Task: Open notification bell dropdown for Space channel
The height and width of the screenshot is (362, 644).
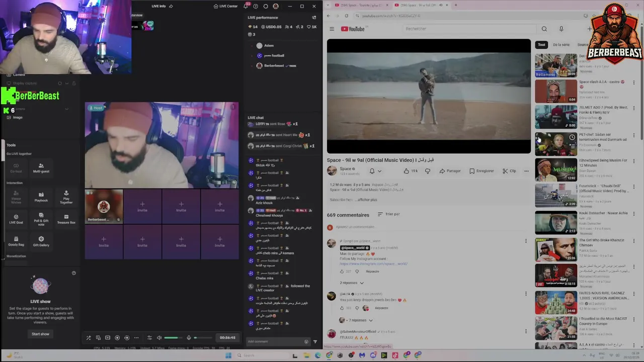Action: pyautogui.click(x=375, y=171)
